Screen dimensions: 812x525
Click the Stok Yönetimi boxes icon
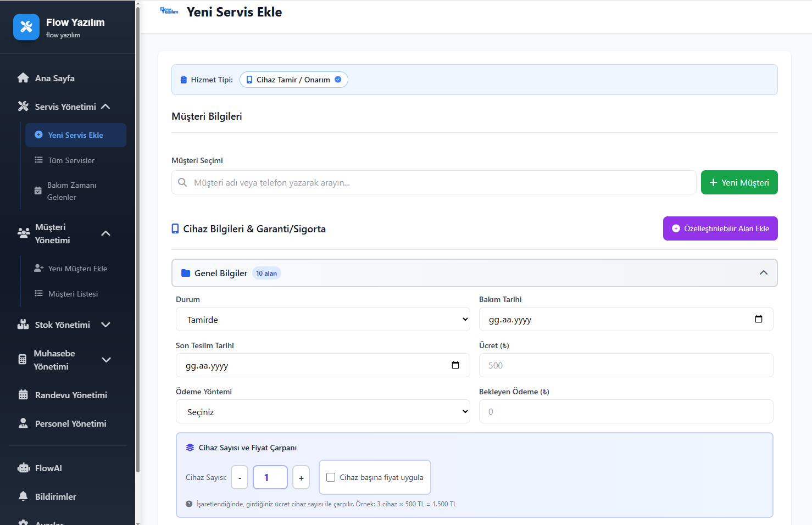(23, 325)
